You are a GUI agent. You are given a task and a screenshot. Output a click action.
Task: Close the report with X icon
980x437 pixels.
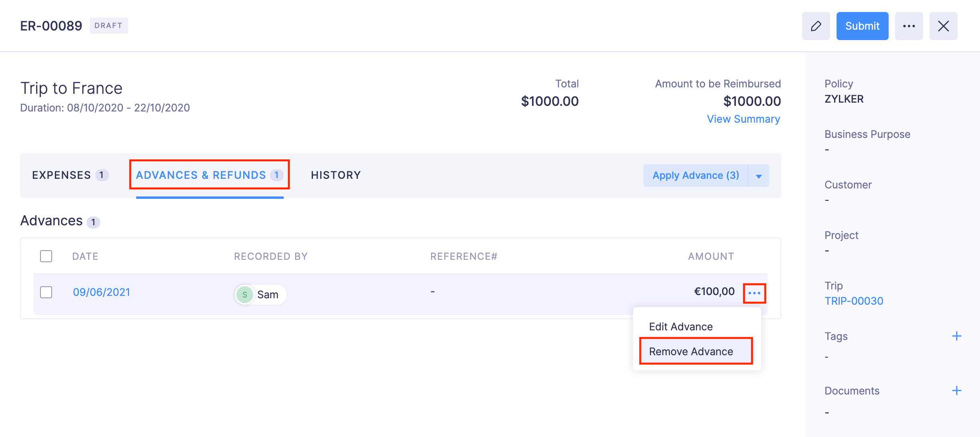click(943, 26)
